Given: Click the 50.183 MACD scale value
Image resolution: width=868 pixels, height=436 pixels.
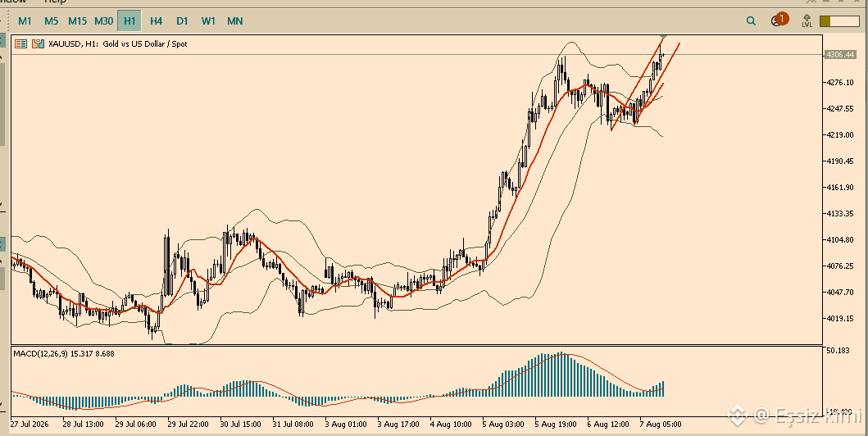Looking at the screenshot, I should (x=838, y=351).
